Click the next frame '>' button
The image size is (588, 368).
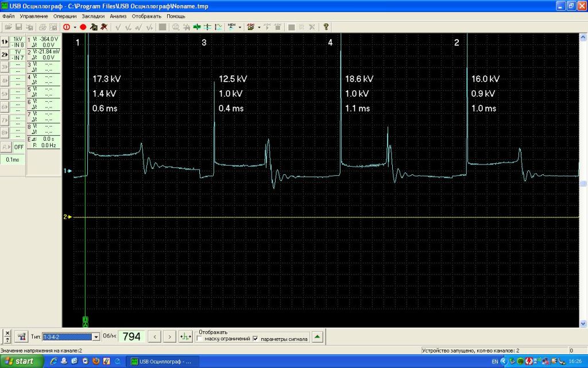pos(169,336)
